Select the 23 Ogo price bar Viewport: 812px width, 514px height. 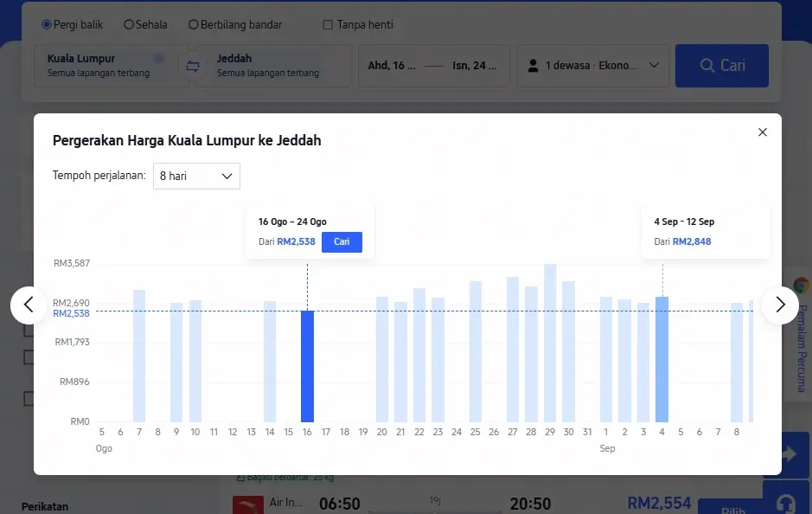click(x=438, y=360)
